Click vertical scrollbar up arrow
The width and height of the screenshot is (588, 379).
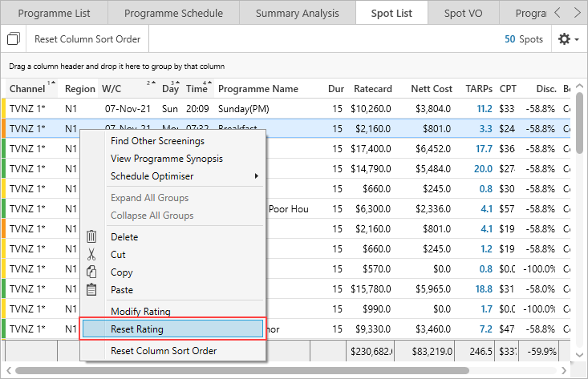pos(579,87)
